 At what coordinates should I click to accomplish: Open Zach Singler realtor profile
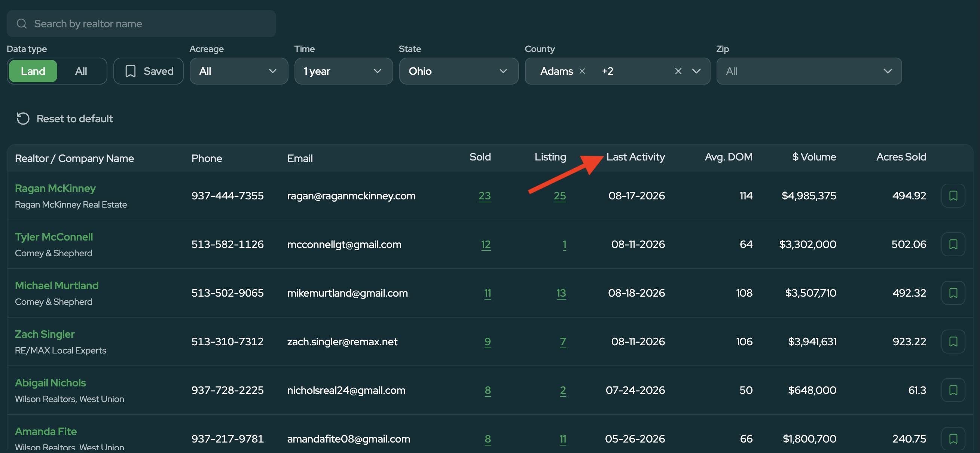(45, 334)
